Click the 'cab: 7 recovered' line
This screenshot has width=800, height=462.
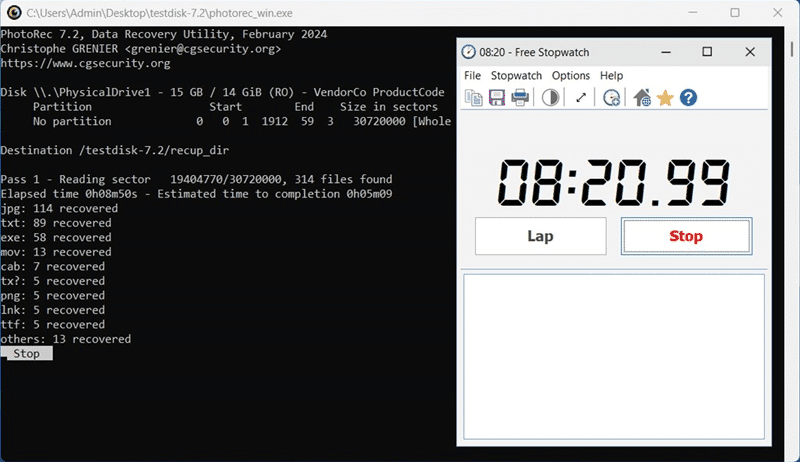pyautogui.click(x=53, y=267)
